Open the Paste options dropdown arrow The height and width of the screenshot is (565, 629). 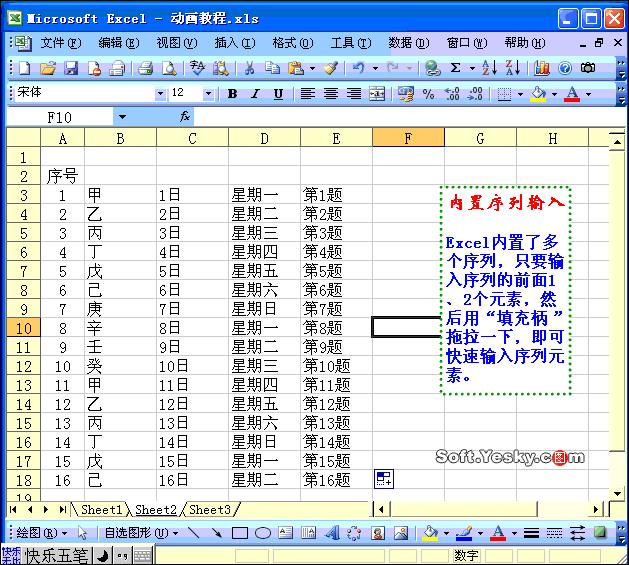point(312,68)
